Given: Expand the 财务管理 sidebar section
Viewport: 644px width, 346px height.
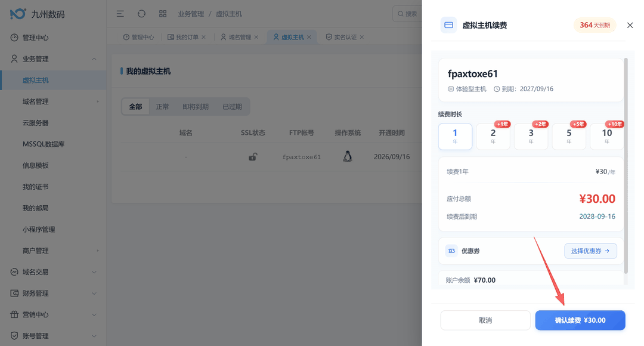Looking at the screenshot, I should point(94,294).
